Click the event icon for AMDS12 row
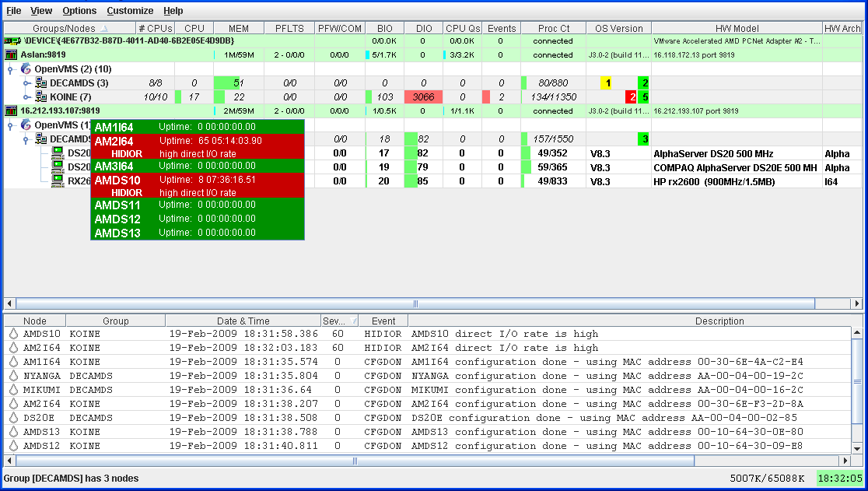 [x=13, y=446]
